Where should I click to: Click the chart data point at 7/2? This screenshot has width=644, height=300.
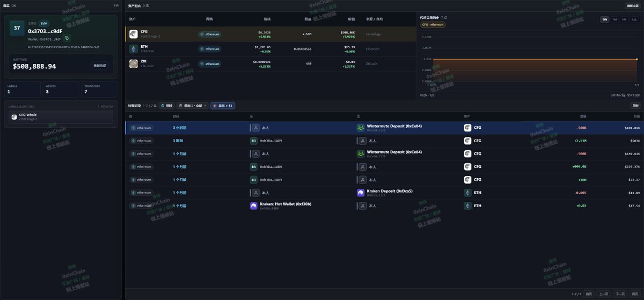636,59
